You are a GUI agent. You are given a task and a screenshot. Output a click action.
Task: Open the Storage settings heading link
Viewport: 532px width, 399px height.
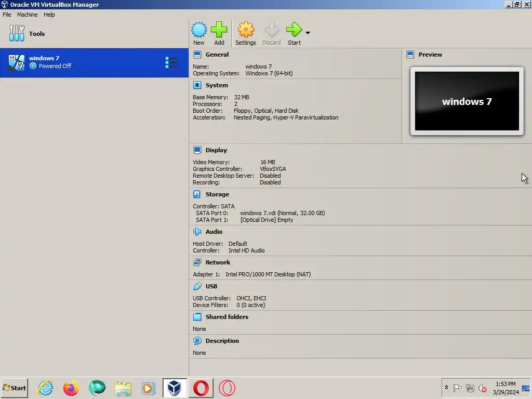[217, 194]
